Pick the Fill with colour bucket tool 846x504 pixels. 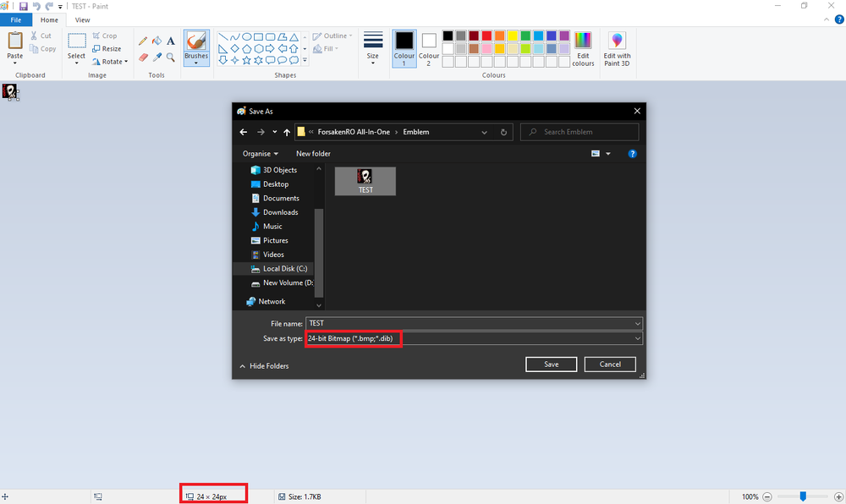point(157,41)
